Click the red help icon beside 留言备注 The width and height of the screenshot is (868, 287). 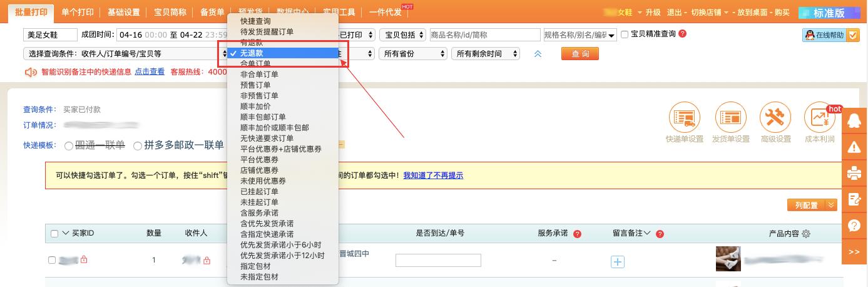click(660, 234)
